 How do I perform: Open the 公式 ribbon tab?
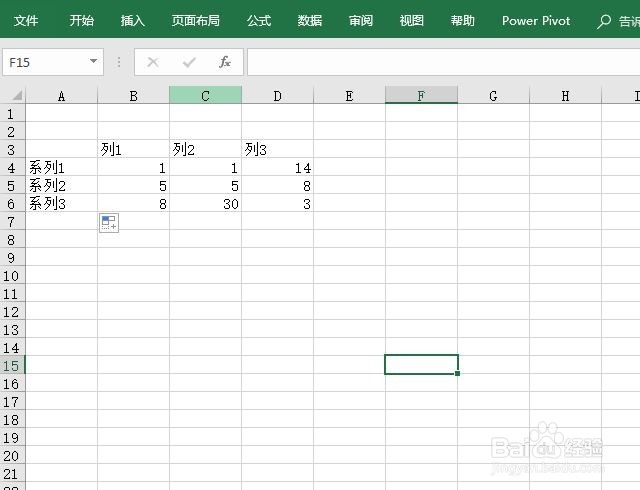pyautogui.click(x=259, y=20)
